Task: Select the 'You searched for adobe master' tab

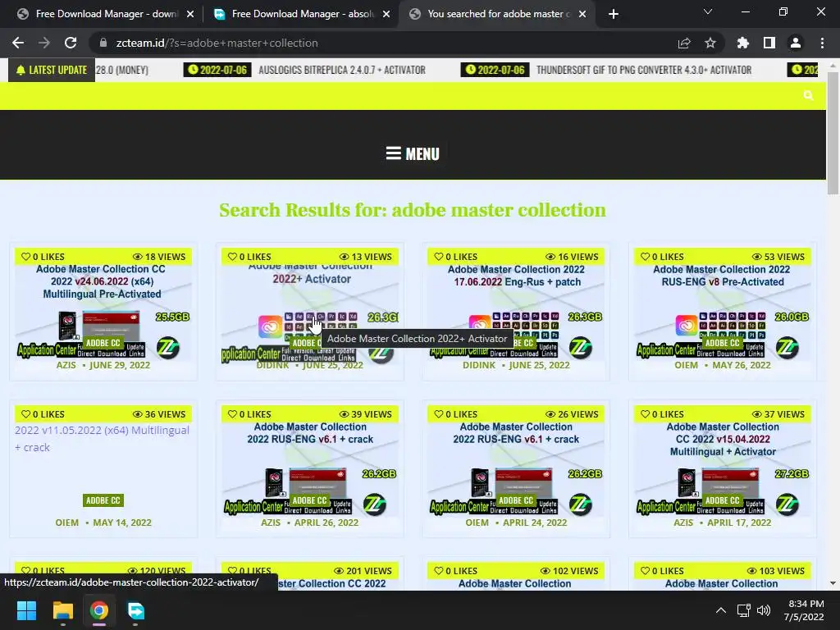Action: click(498, 14)
